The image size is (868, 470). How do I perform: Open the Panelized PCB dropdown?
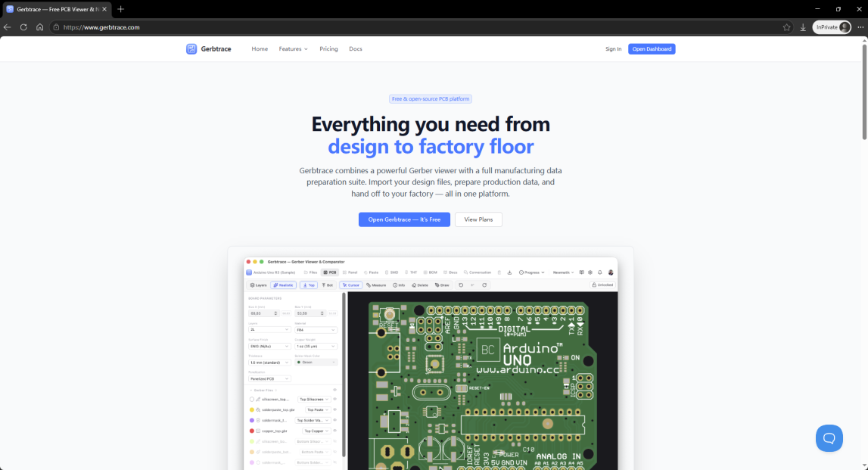point(269,378)
